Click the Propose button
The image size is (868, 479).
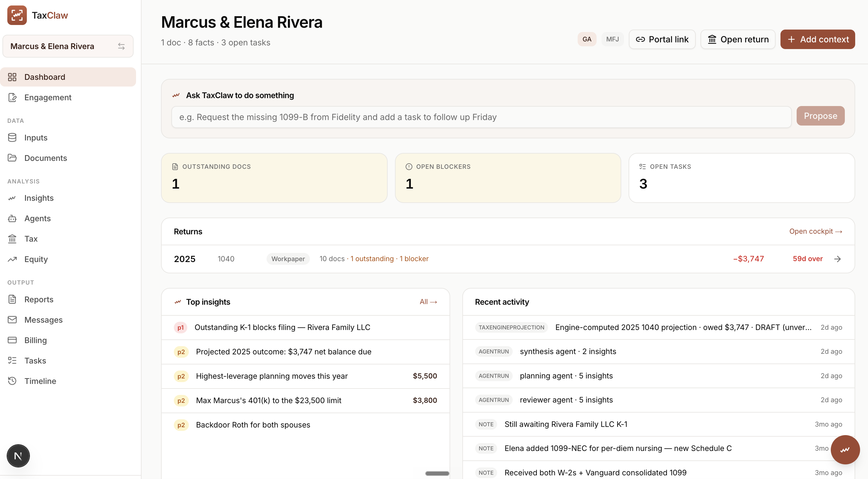(x=820, y=116)
